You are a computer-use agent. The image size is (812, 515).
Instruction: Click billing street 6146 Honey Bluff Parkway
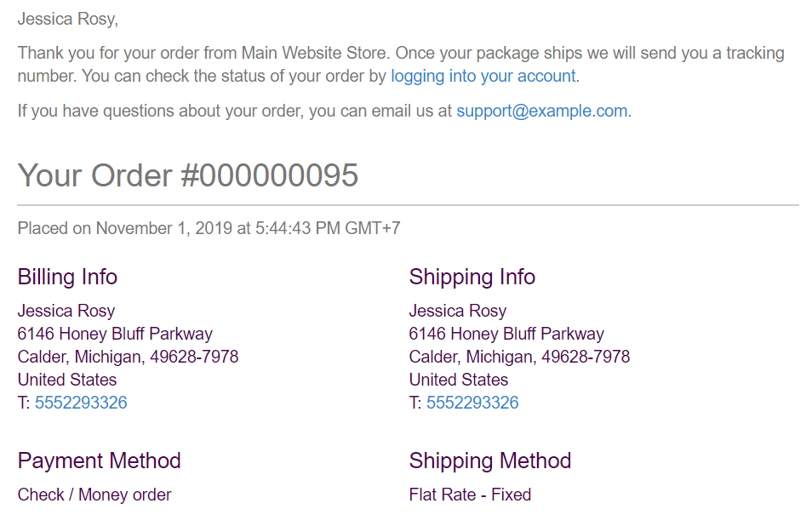pyautogui.click(x=115, y=334)
